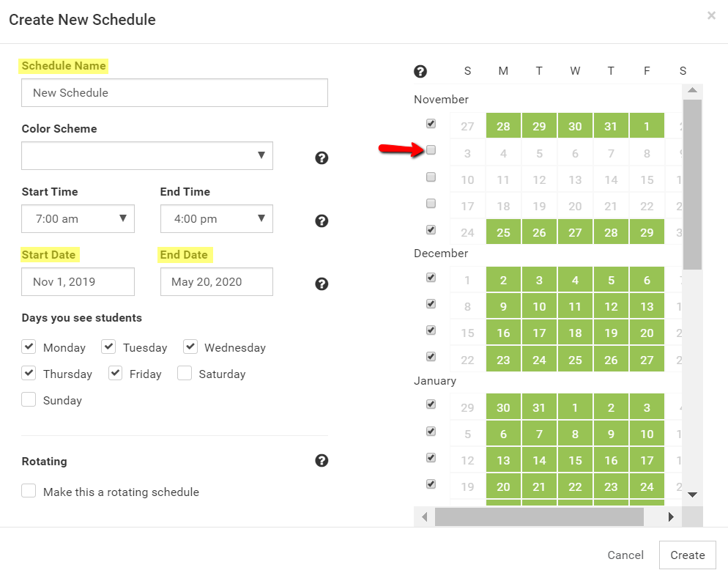Screen dimensions: 728x581
Task: Select December 10 on the calendar
Action: 539,306
